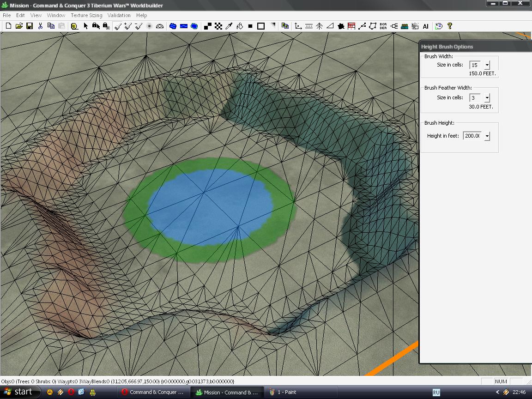
Task: Open the Help menu
Action: 141,15
